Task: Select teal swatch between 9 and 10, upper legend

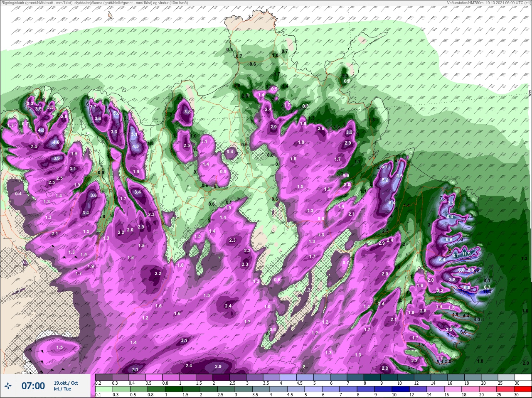Action: tap(390, 378)
